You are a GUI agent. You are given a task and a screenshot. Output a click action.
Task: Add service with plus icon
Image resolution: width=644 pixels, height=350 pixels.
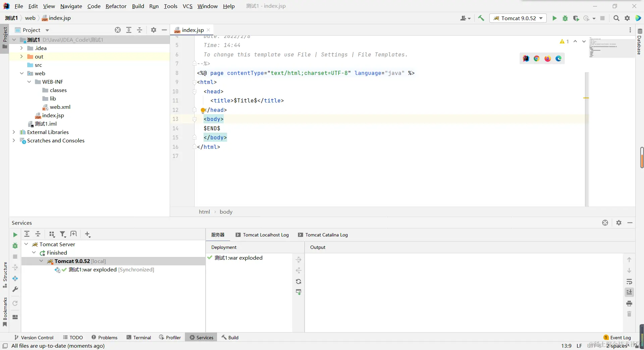click(88, 234)
